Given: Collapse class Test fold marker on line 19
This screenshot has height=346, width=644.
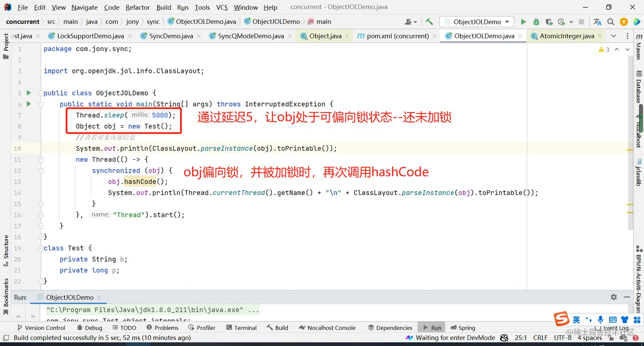Looking at the screenshot, I should (x=41, y=248).
